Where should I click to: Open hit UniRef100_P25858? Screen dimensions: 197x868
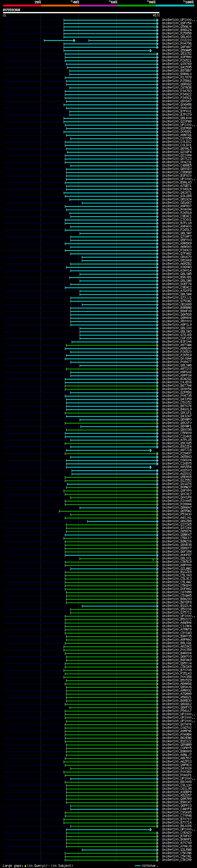(x=177, y=33)
